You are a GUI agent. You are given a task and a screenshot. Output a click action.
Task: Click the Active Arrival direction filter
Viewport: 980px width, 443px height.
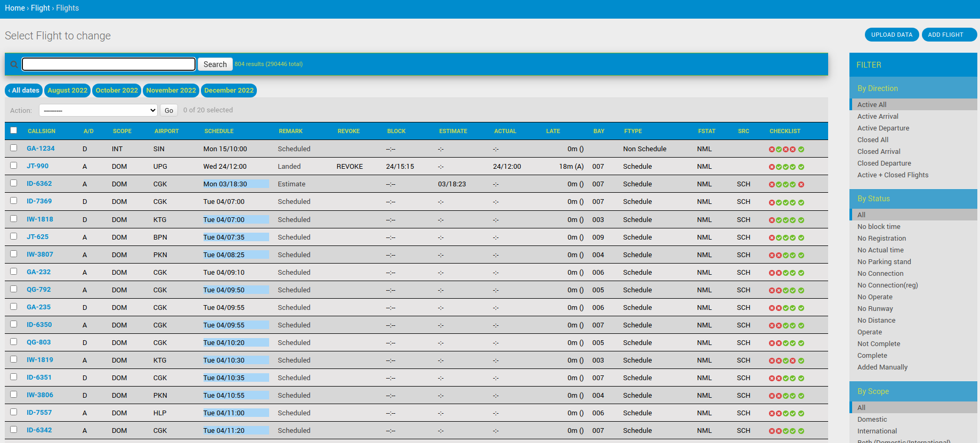coord(878,117)
